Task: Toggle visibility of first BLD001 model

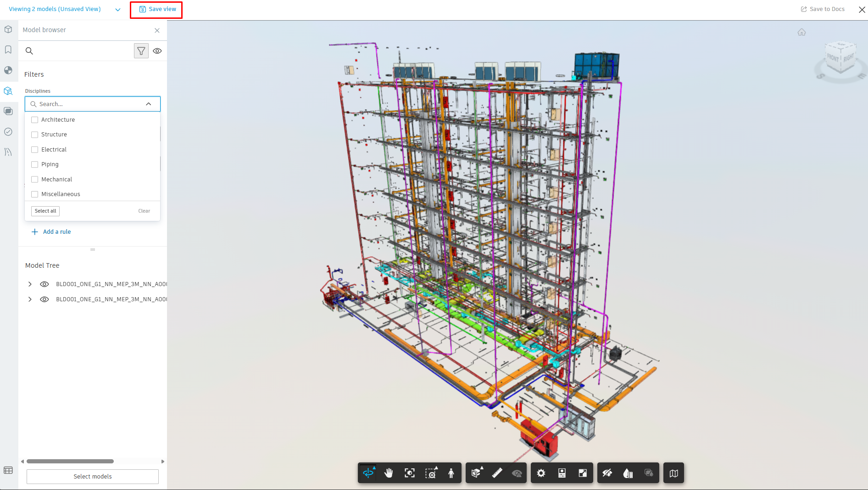Action: click(x=45, y=284)
